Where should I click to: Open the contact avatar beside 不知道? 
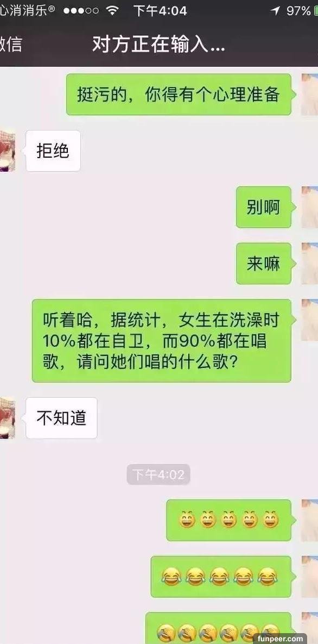pos(8,418)
